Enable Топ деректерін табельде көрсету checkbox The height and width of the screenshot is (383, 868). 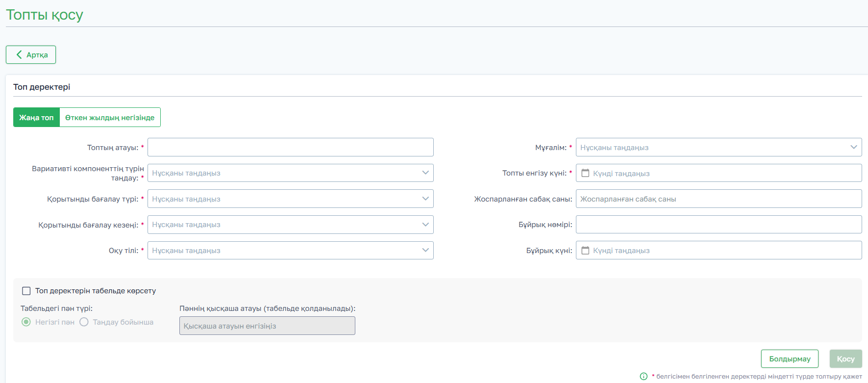(x=26, y=291)
